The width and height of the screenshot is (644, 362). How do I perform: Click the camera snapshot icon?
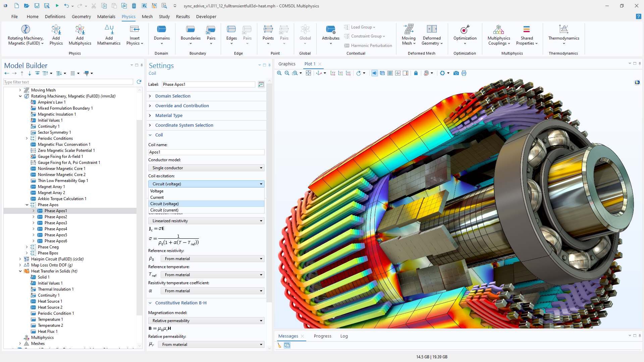point(456,73)
